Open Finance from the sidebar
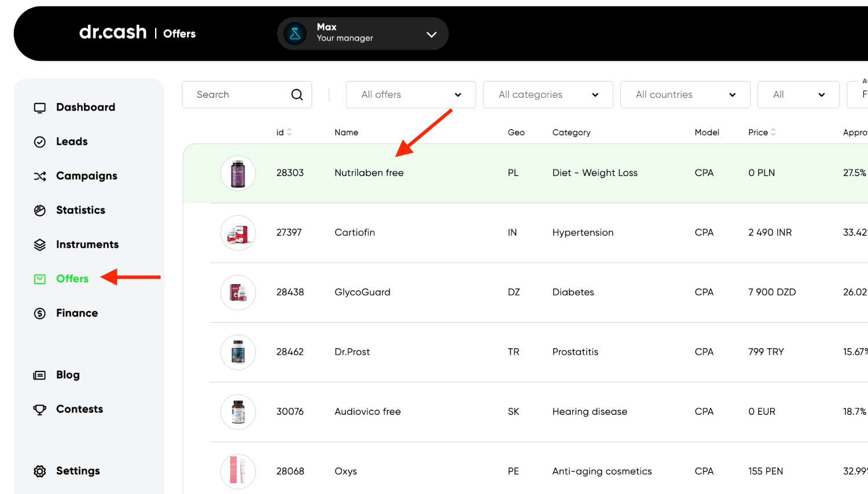This screenshot has height=494, width=868. pos(77,314)
